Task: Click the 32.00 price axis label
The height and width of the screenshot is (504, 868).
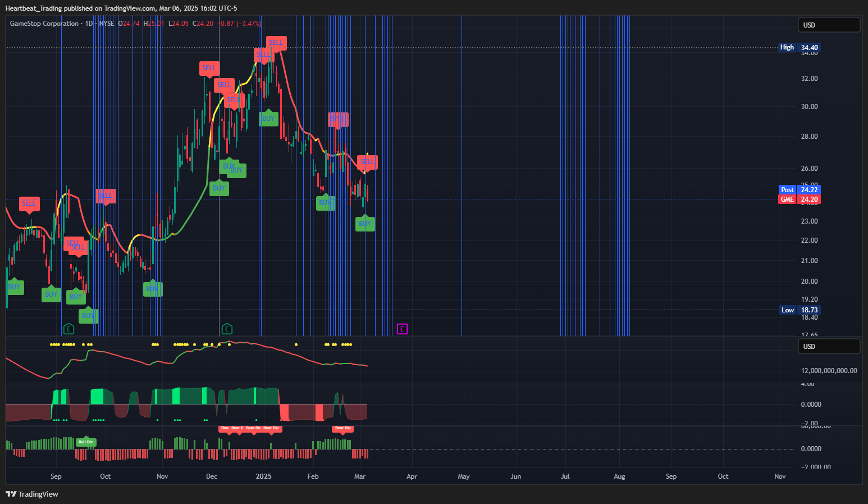Action: (x=810, y=79)
